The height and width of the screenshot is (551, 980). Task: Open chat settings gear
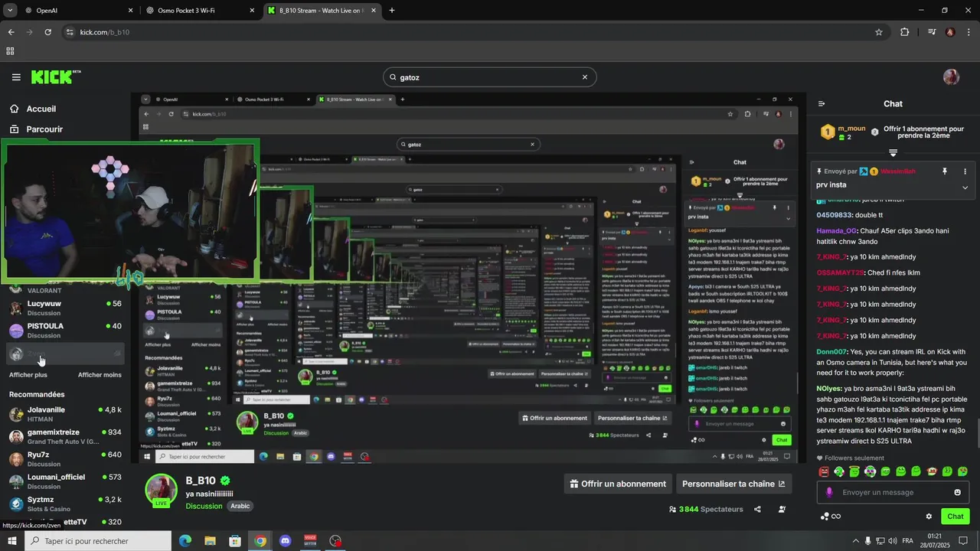[929, 517]
